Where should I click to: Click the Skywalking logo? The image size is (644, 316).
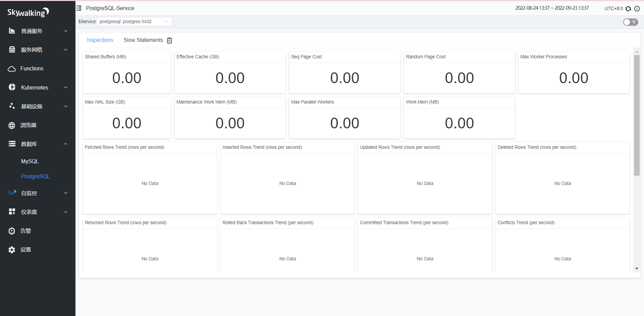coord(28,12)
